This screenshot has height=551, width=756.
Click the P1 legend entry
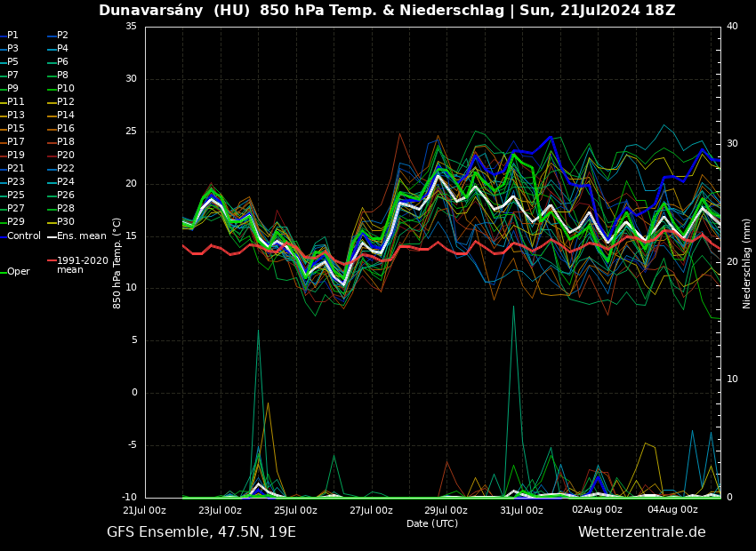pos(12,36)
